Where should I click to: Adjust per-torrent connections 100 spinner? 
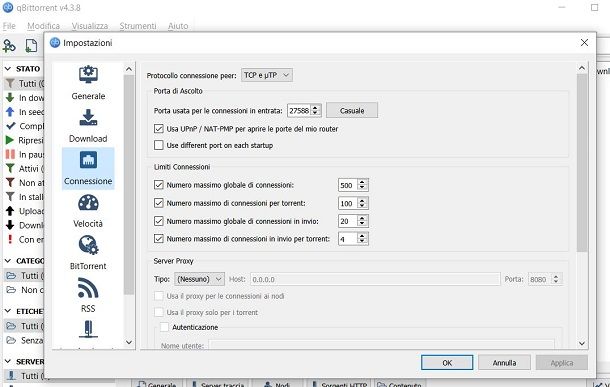pos(362,203)
